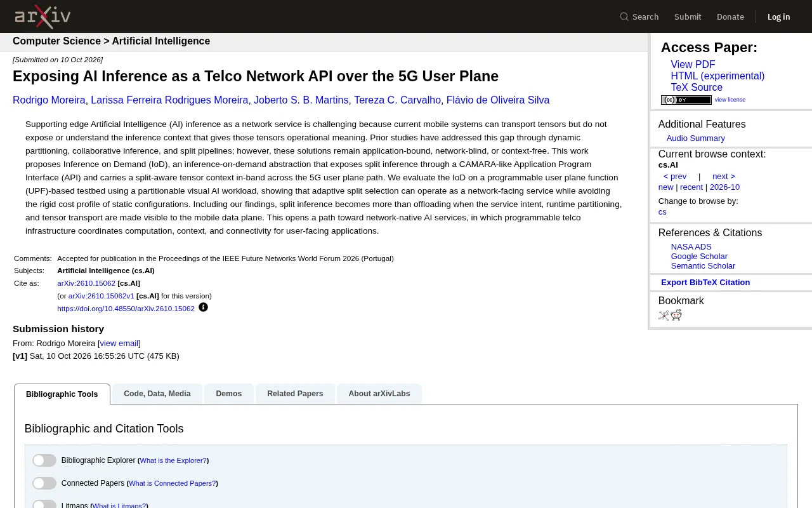The width and height of the screenshot is (812, 508).
Task: Open new cs.AI listings link
Action: 665,187
